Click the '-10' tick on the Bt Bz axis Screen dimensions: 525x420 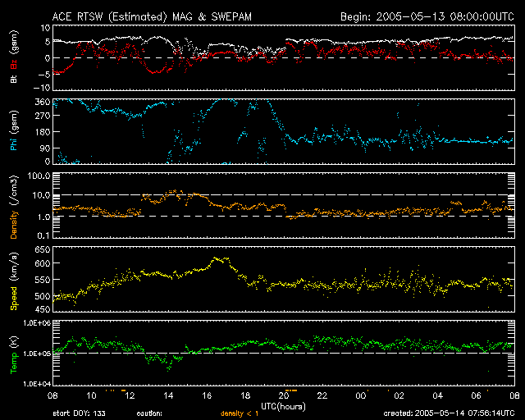pyautogui.click(x=42, y=88)
